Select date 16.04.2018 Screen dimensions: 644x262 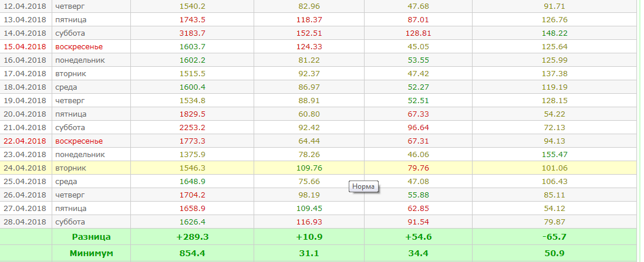[x=25, y=60]
